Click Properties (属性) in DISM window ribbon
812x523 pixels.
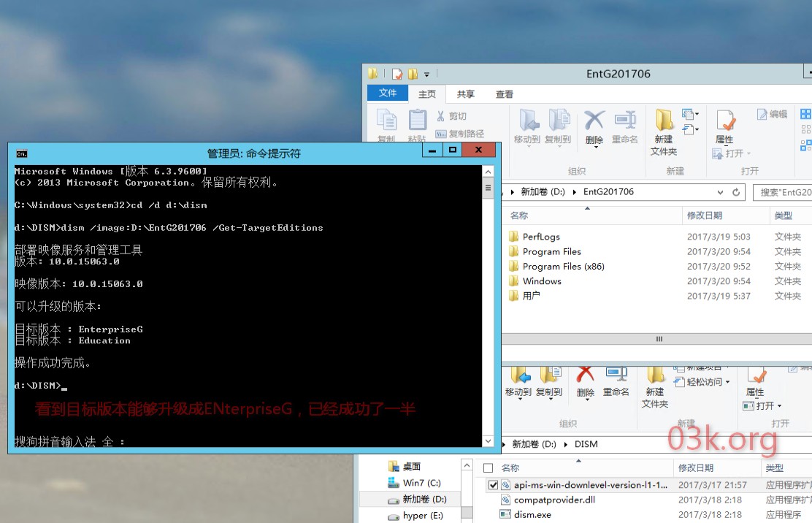coord(755,381)
